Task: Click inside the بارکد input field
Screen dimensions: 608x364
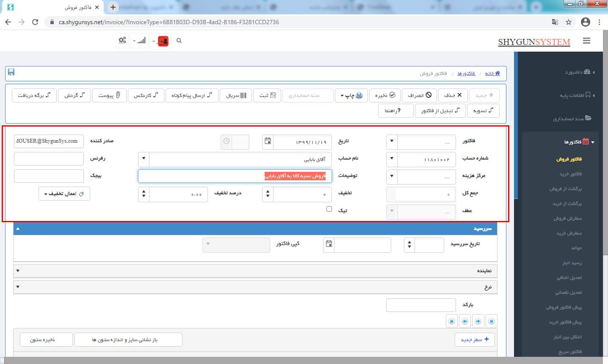Action: click(420, 305)
